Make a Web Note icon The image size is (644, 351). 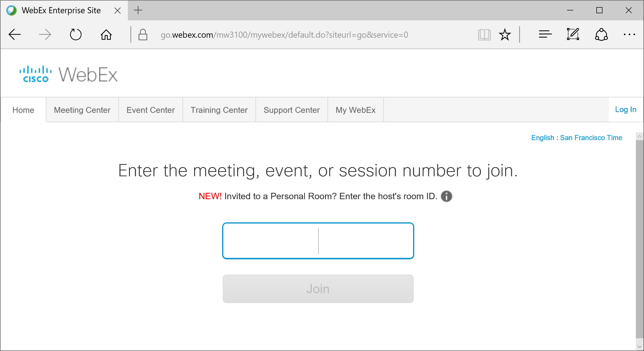point(573,34)
